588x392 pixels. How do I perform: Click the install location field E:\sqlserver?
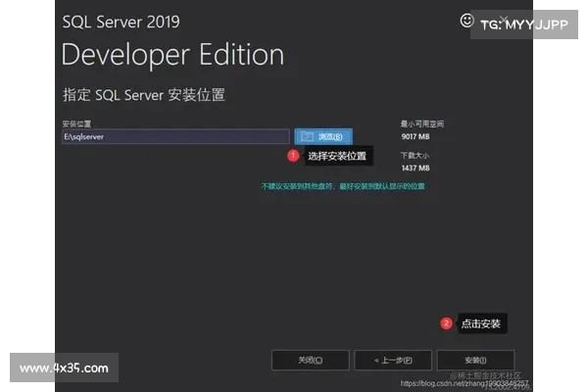175,136
